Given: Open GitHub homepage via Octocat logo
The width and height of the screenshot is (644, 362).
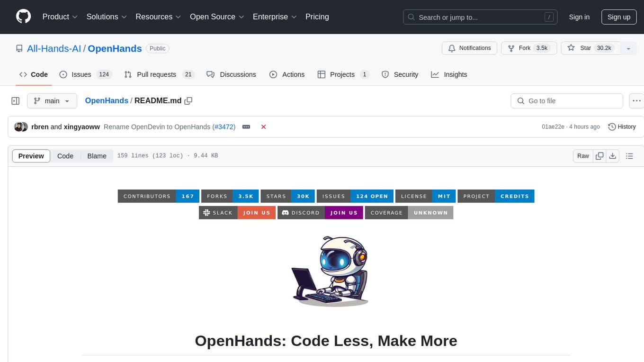Looking at the screenshot, I should tap(24, 17).
